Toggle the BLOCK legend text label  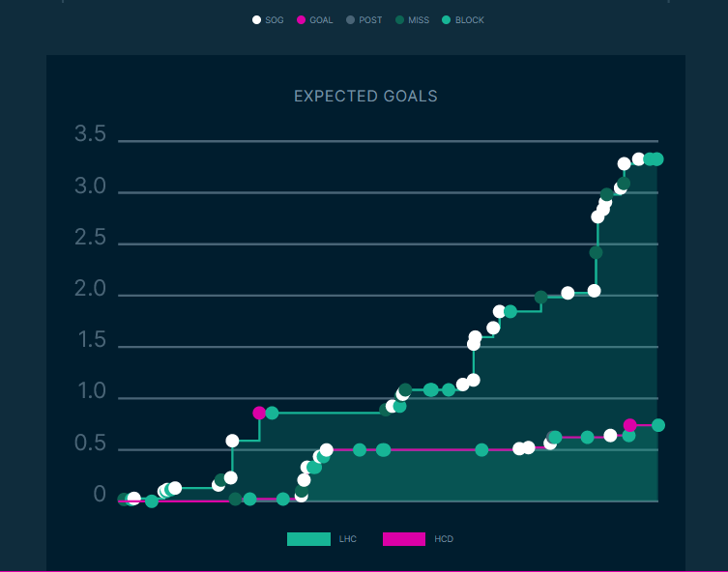click(470, 20)
